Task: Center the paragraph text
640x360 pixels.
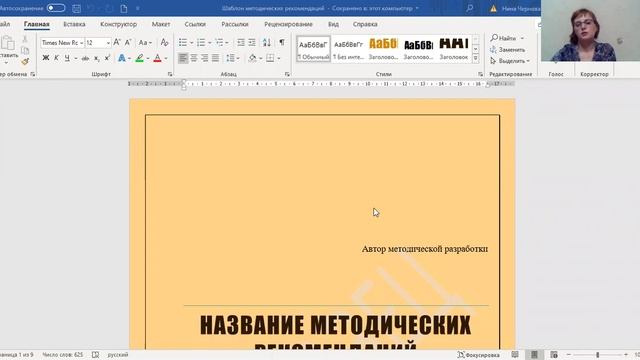Action: tap(194, 58)
